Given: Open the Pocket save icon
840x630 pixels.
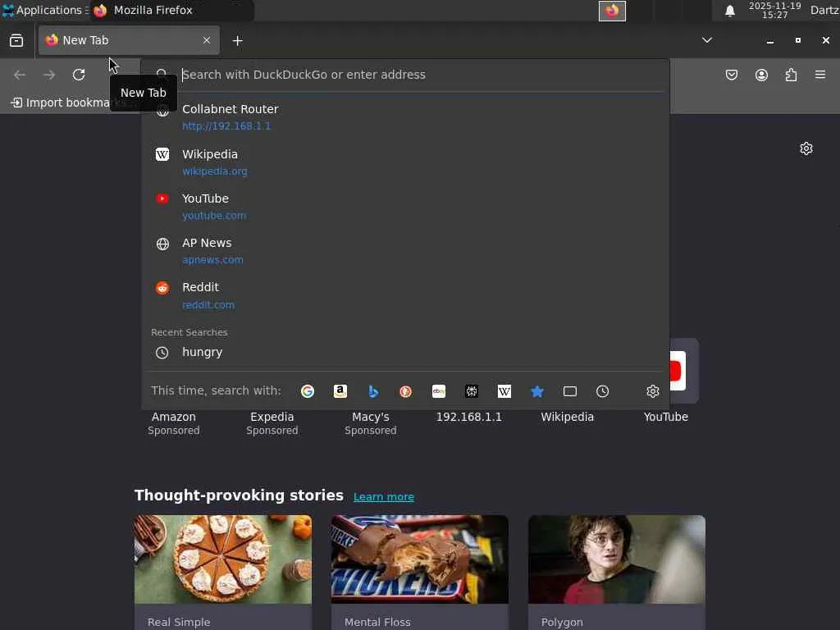Looking at the screenshot, I should [x=732, y=75].
